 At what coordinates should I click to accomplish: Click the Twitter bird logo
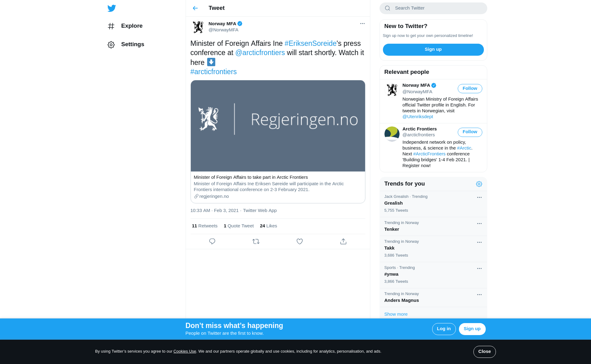click(x=111, y=8)
